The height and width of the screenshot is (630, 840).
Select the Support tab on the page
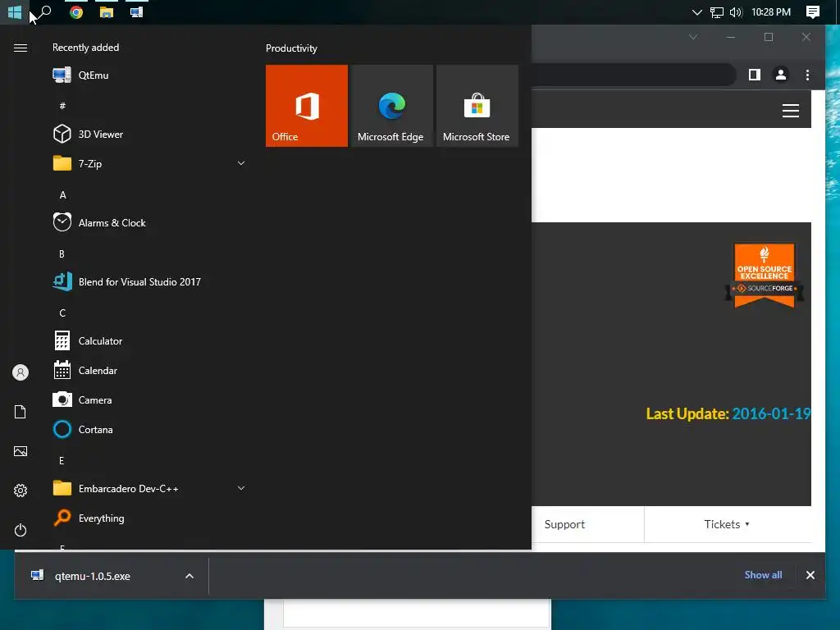(x=564, y=524)
